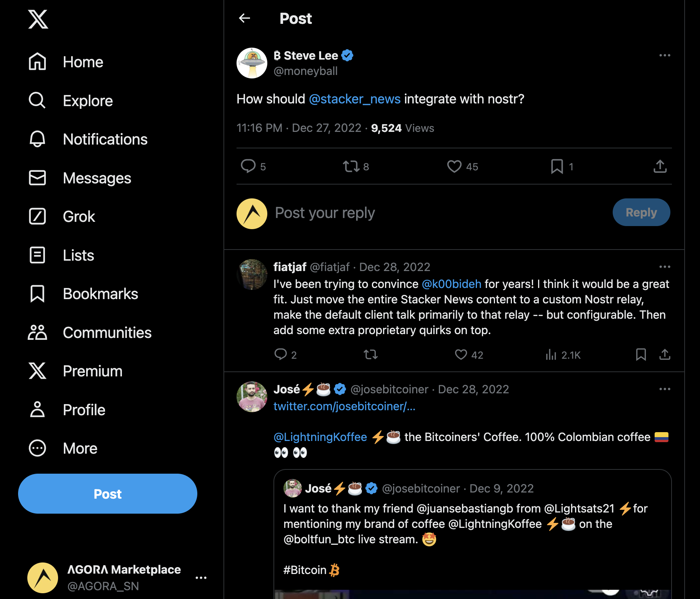Reply to fiatjaf's comment

pyautogui.click(x=281, y=354)
